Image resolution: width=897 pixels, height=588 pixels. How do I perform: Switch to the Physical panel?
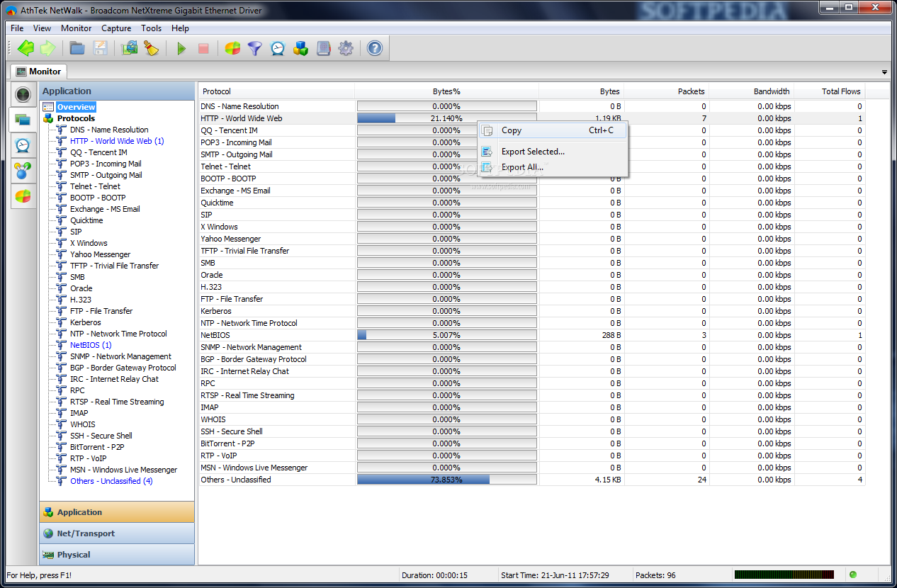coord(117,555)
